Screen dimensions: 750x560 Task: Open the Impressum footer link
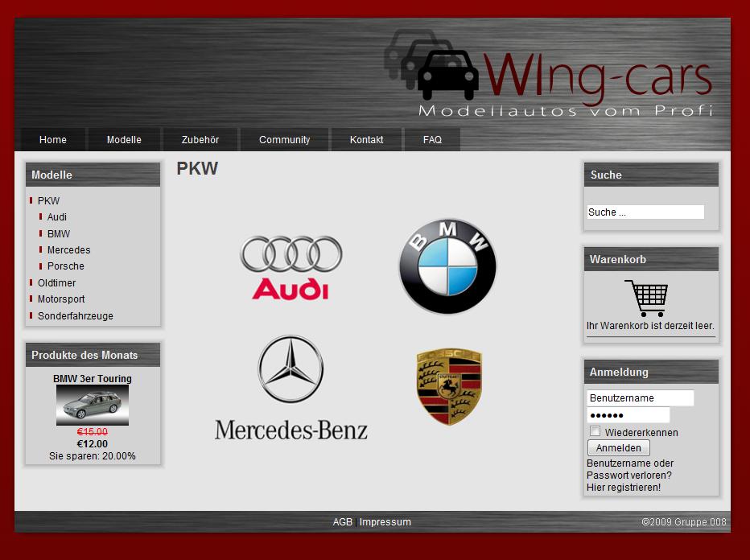pos(385,522)
